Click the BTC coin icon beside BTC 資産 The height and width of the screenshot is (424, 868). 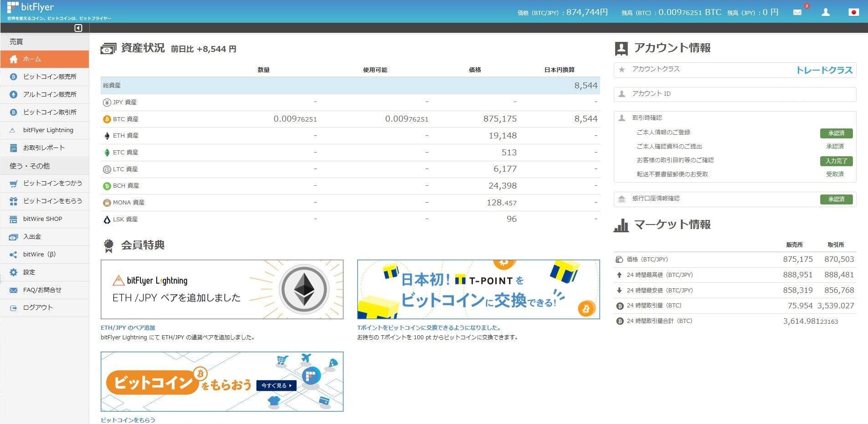coord(107,119)
